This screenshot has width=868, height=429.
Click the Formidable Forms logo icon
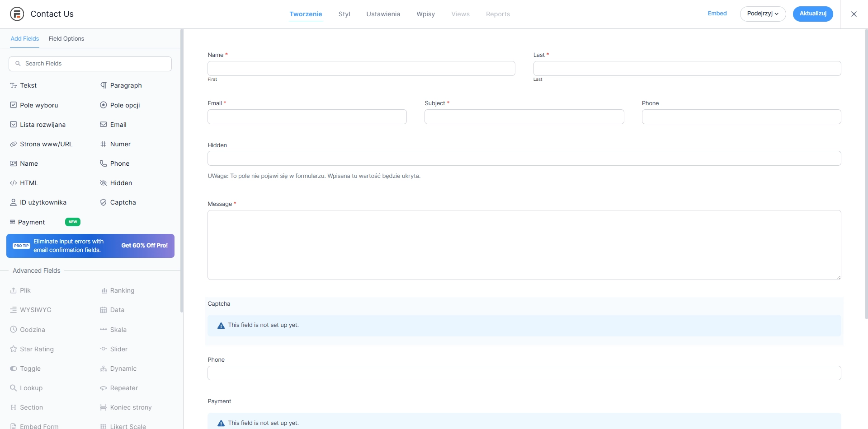(x=17, y=14)
